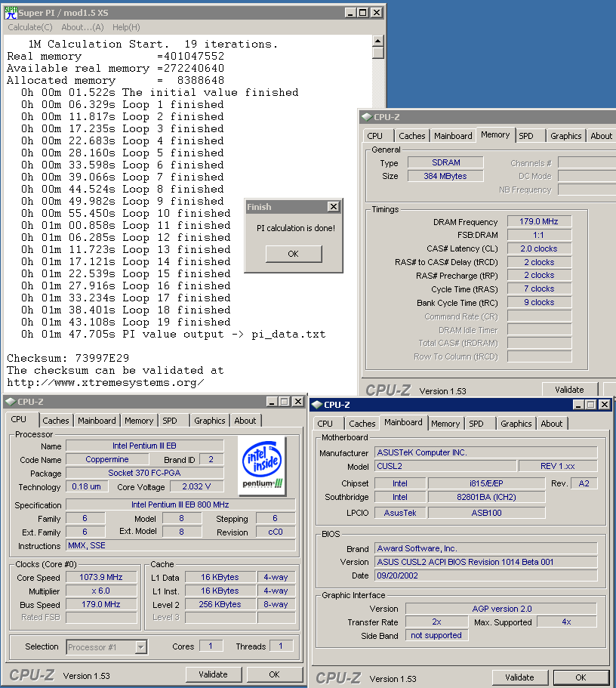
Task: Click the CPU-Z icon in the Memory window title bar
Action: (365, 117)
